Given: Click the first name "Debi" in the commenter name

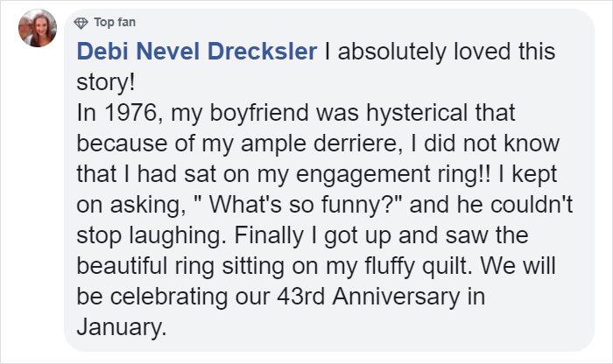Looking at the screenshot, I should pos(102,51).
